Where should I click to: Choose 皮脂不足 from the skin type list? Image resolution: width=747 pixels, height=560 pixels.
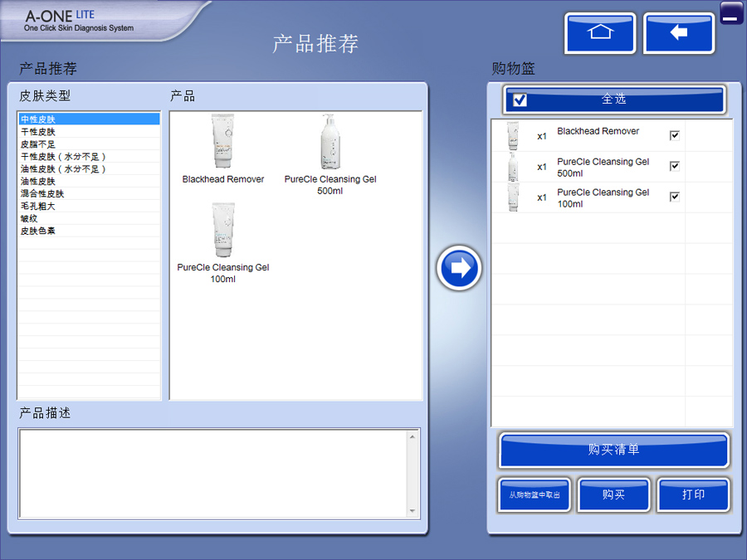click(x=89, y=144)
